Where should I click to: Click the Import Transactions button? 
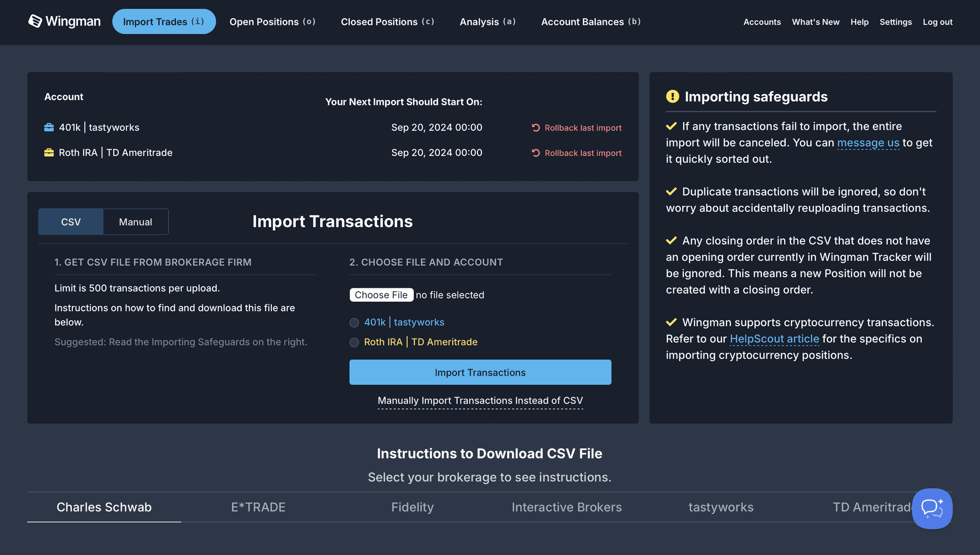pyautogui.click(x=480, y=372)
